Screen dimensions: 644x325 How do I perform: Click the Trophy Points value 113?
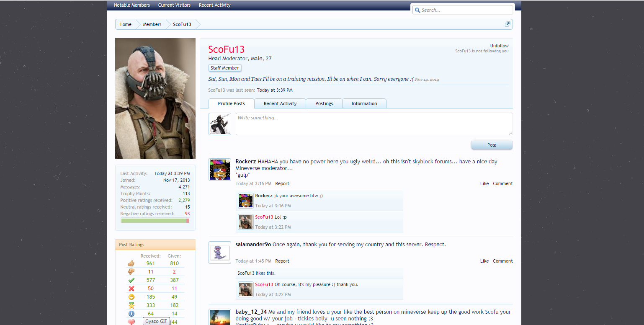pos(186,193)
